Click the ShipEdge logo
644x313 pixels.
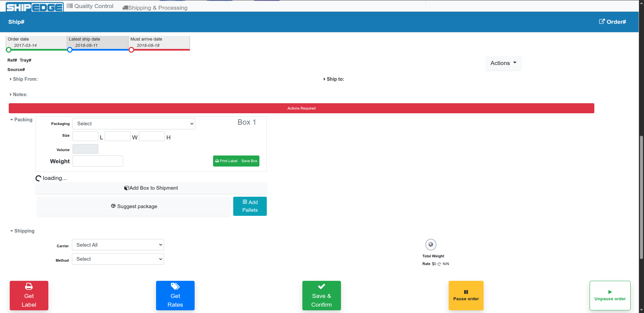(35, 7)
